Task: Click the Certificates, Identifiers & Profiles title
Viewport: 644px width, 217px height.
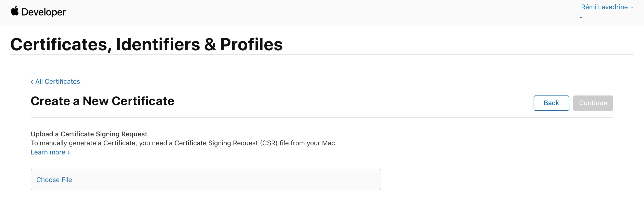Action: 146,44
